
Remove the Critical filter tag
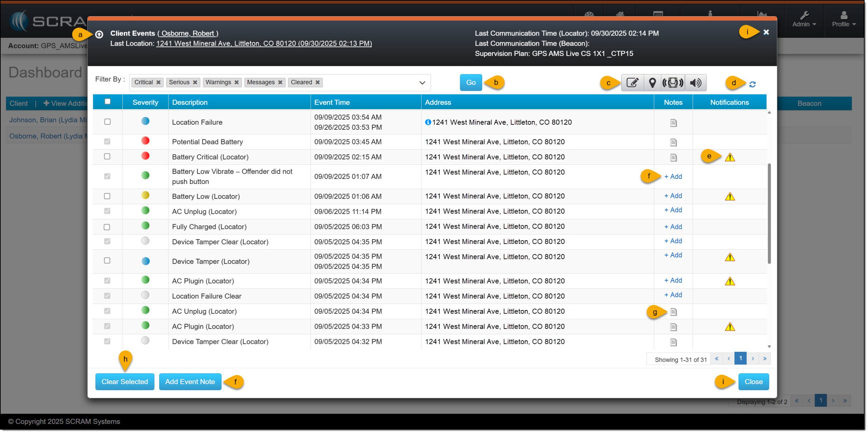(158, 82)
